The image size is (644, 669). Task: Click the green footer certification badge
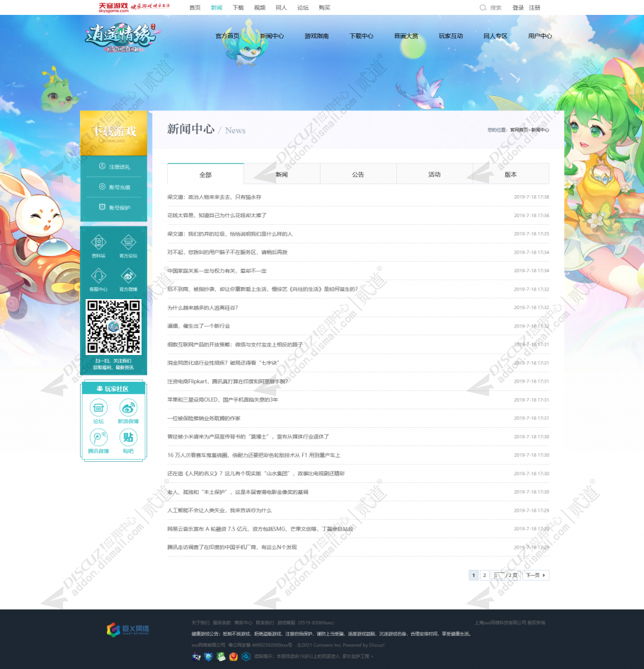click(x=221, y=657)
